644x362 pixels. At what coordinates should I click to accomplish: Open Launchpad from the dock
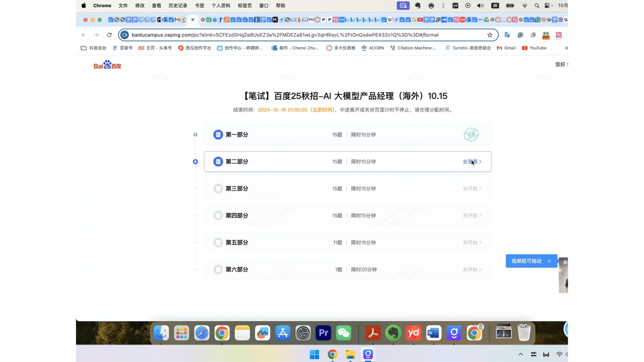point(181,333)
